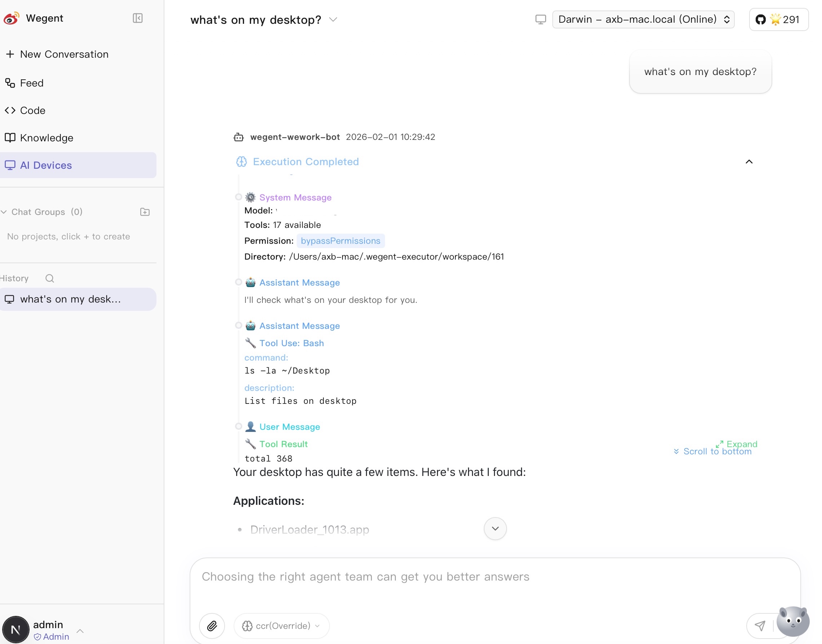Screen dimensions: 822x644
Task: Open the Knowledge section
Action: click(47, 138)
